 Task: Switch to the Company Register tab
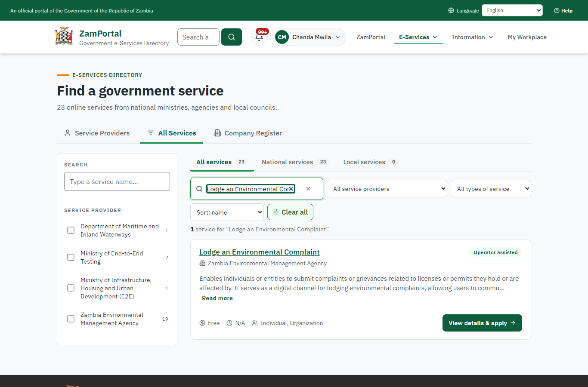248,133
